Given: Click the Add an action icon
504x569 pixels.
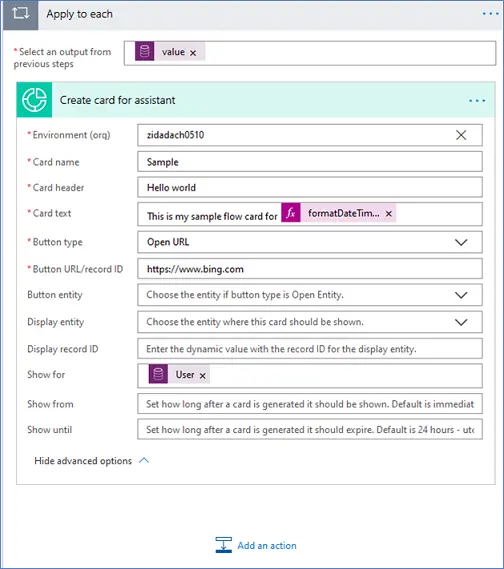Looking at the screenshot, I should [x=224, y=545].
